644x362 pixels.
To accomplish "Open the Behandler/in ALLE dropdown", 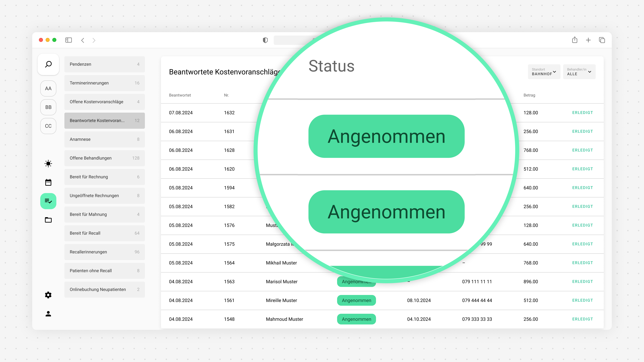I will pos(579,72).
